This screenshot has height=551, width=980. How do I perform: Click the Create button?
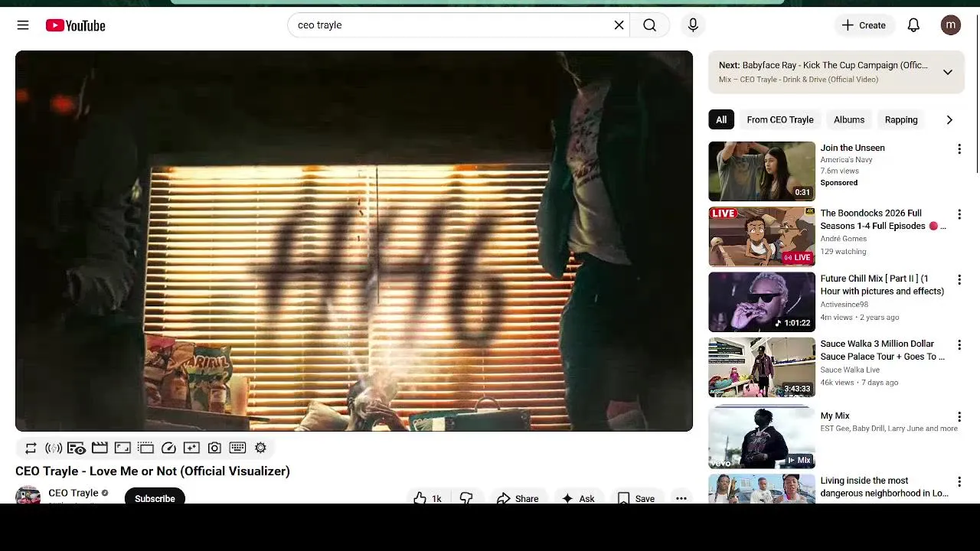[x=864, y=25]
